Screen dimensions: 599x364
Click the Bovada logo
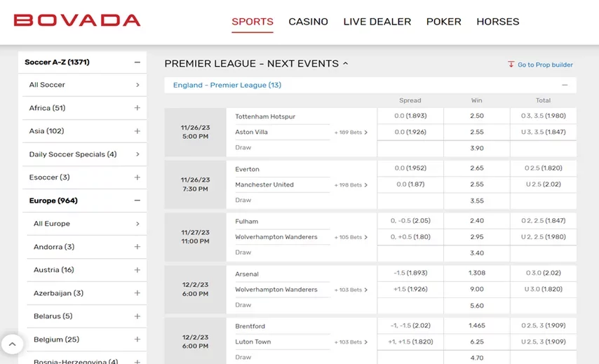pyautogui.click(x=77, y=20)
